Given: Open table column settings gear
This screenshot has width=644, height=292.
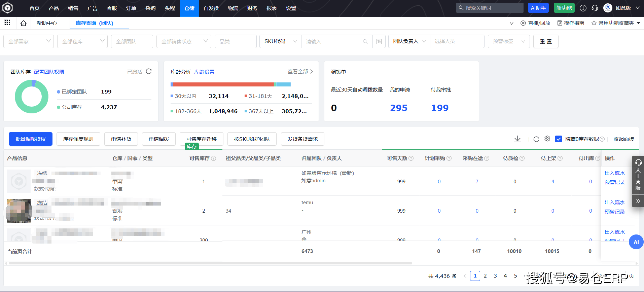Looking at the screenshot, I should pos(547,139).
